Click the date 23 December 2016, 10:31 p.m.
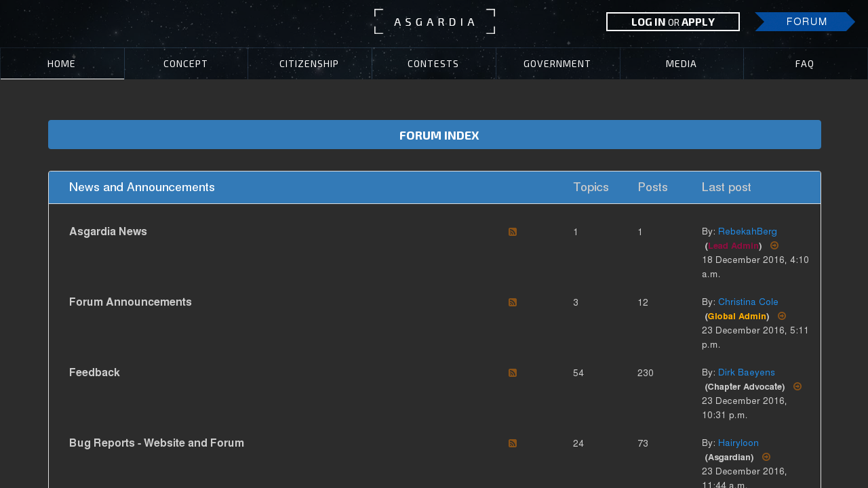The height and width of the screenshot is (488, 868). click(745, 408)
